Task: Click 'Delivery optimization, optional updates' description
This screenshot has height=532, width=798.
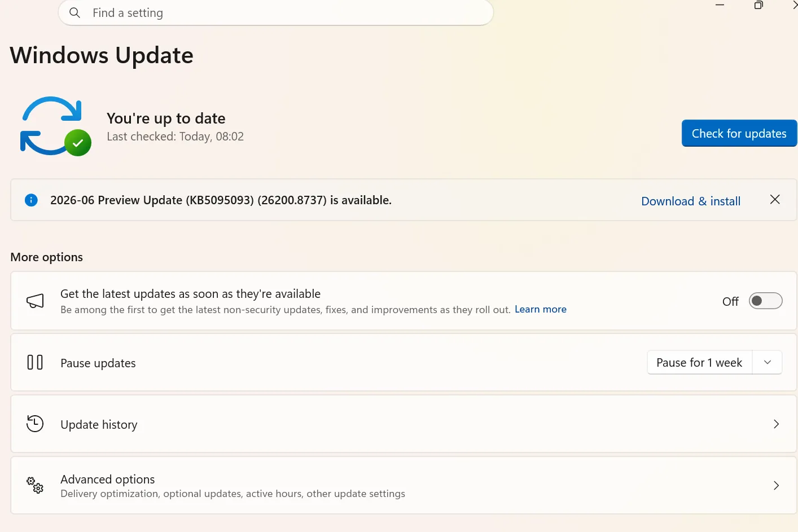Action: coord(233,494)
